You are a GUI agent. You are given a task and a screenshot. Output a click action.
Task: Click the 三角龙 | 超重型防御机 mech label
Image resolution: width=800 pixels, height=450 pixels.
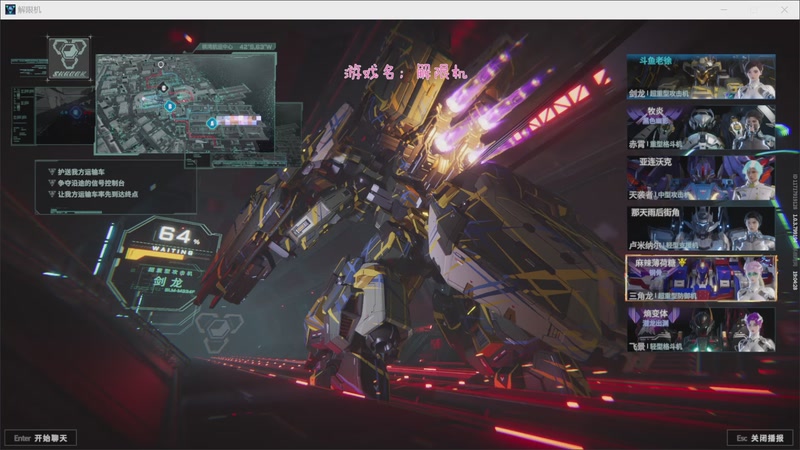(x=663, y=296)
